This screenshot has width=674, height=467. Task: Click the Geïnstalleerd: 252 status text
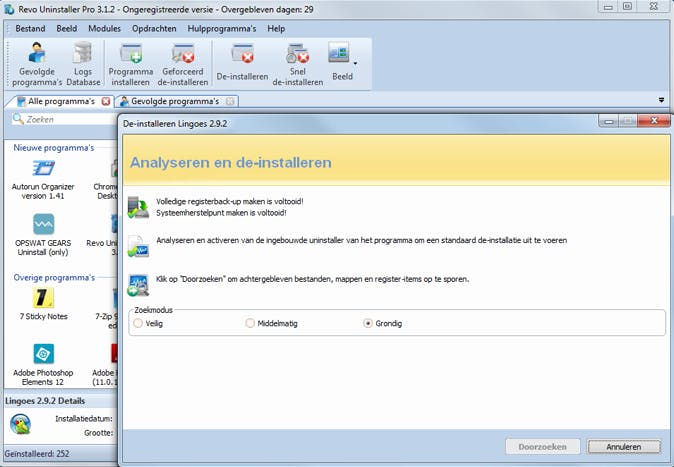click(37, 454)
